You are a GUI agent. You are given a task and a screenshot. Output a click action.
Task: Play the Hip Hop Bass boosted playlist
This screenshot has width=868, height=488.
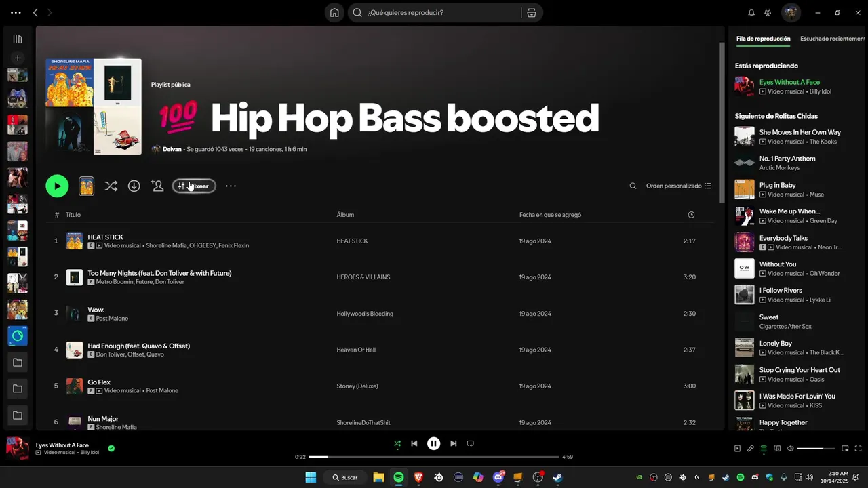(57, 186)
